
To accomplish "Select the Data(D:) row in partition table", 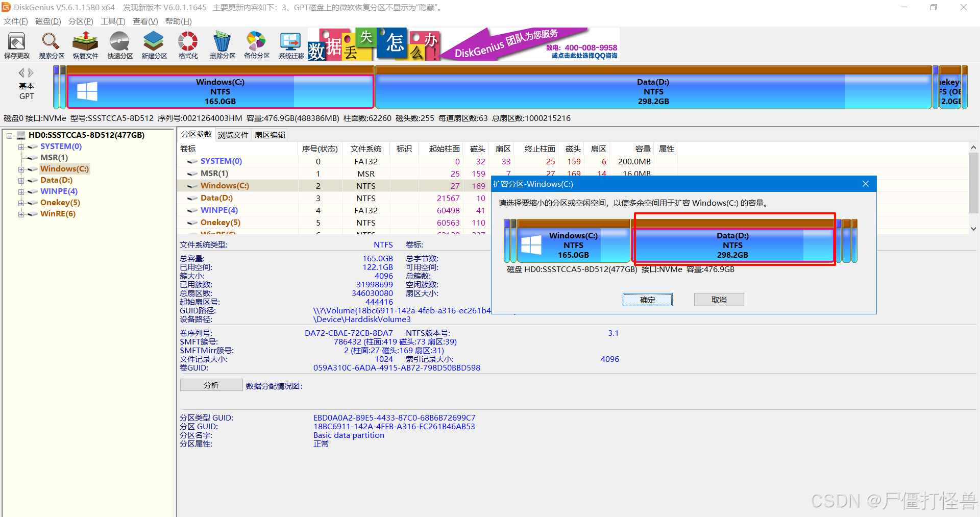I will coord(334,198).
